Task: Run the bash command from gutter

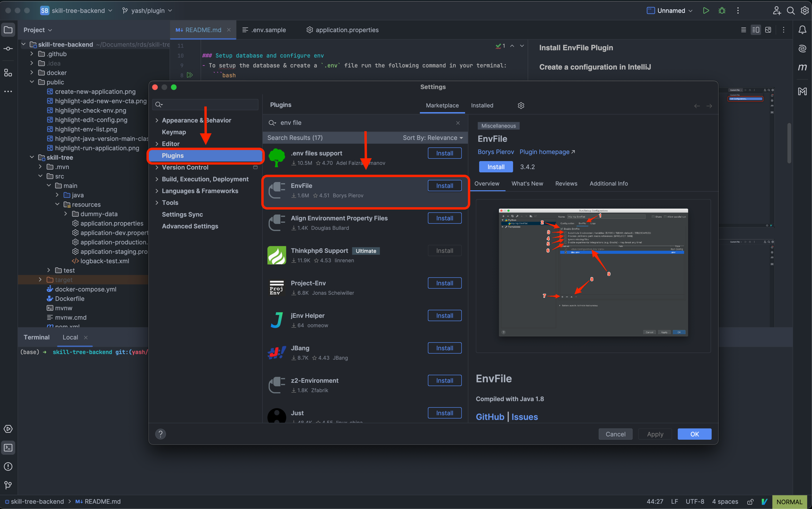Action: point(190,75)
